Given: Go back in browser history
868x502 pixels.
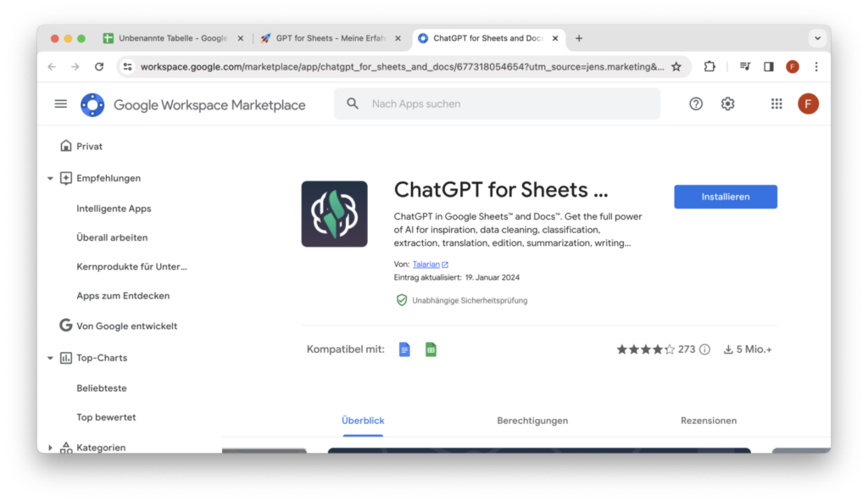Looking at the screenshot, I should pyautogui.click(x=52, y=66).
